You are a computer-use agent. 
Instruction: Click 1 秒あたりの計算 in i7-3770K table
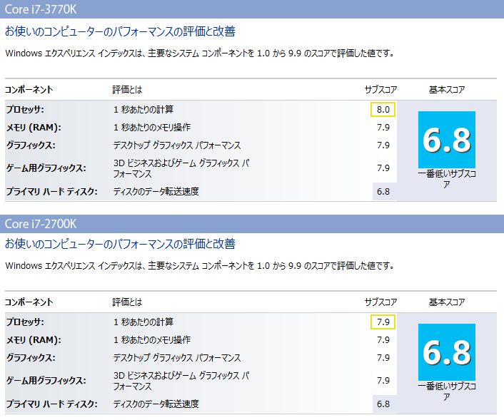tap(143, 110)
